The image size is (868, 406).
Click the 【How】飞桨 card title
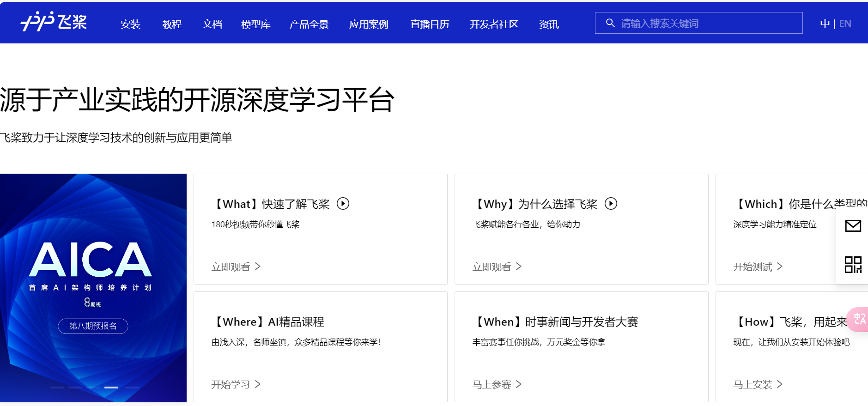click(790, 322)
